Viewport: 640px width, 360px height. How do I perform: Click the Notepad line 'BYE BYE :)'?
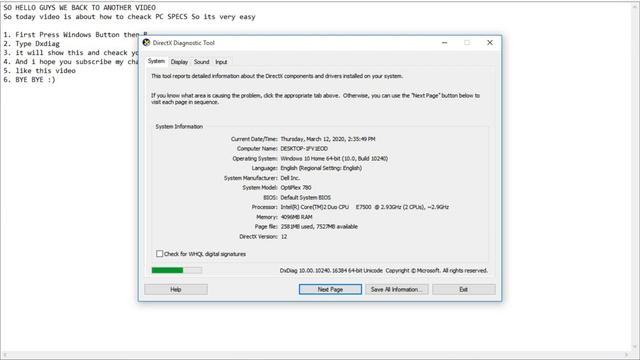pos(29,80)
